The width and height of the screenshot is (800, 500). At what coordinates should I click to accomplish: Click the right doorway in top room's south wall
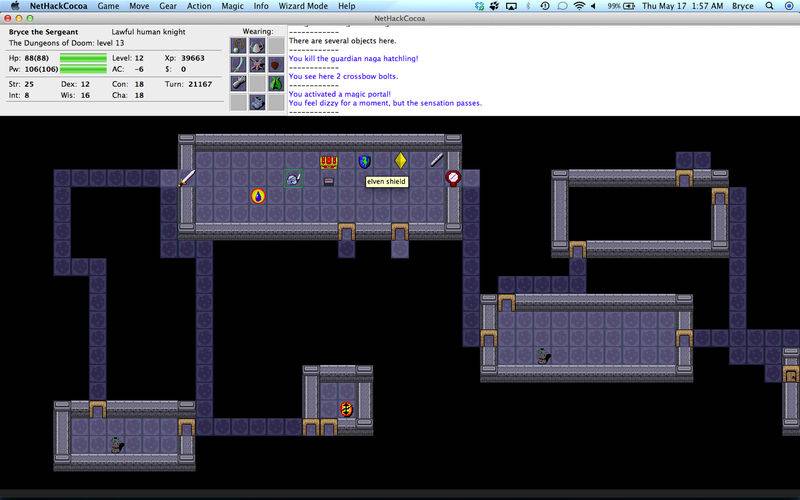(399, 231)
